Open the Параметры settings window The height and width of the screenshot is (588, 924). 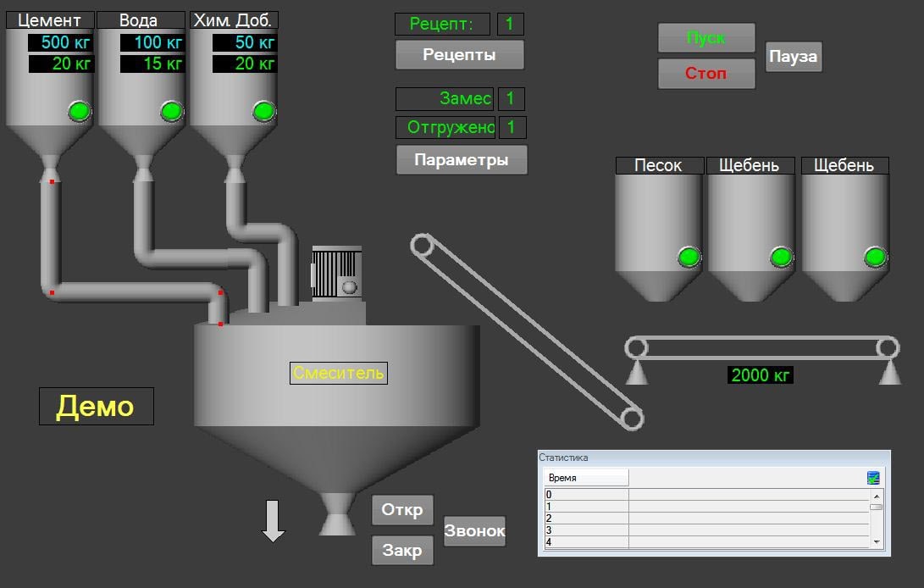pyautogui.click(x=462, y=159)
